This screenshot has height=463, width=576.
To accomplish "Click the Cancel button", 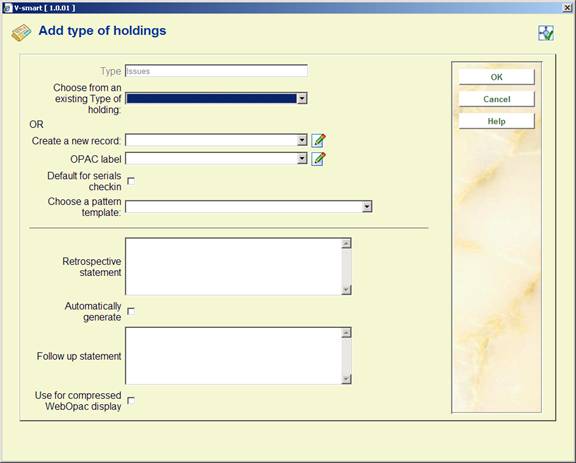I will point(496,99).
